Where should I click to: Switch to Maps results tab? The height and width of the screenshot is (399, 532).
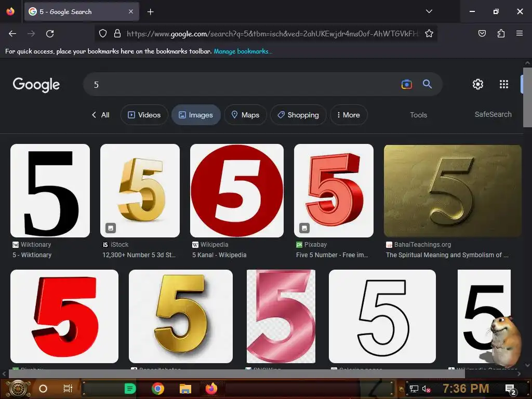coord(245,115)
